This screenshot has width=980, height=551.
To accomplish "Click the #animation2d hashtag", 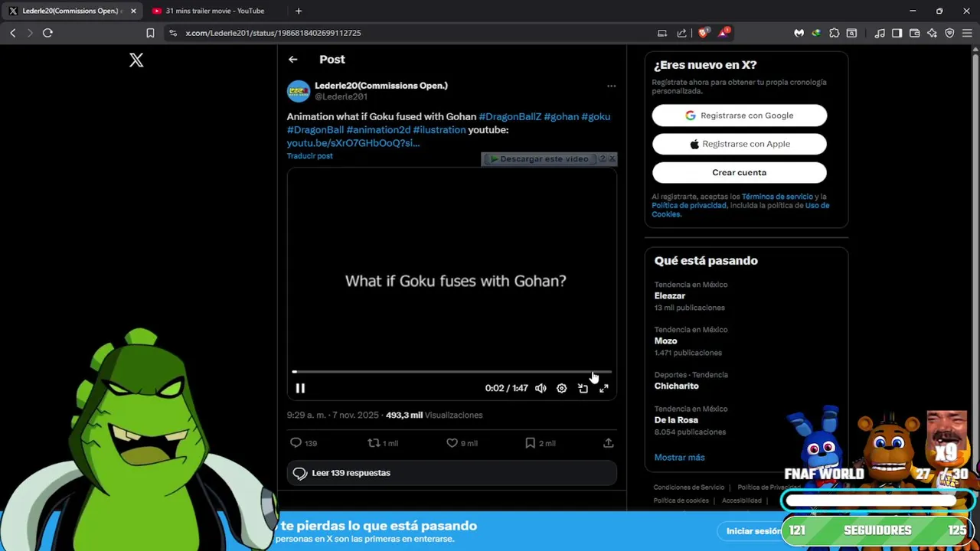I will click(378, 129).
